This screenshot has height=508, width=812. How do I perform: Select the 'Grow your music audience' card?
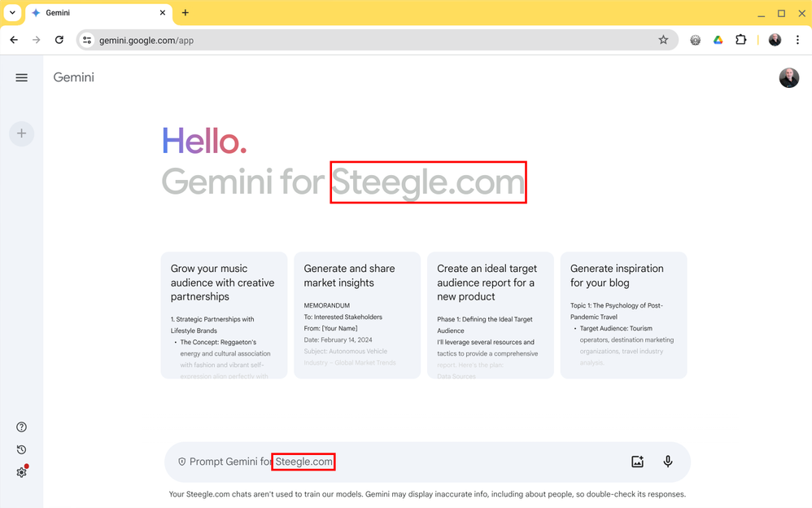pos(224,316)
